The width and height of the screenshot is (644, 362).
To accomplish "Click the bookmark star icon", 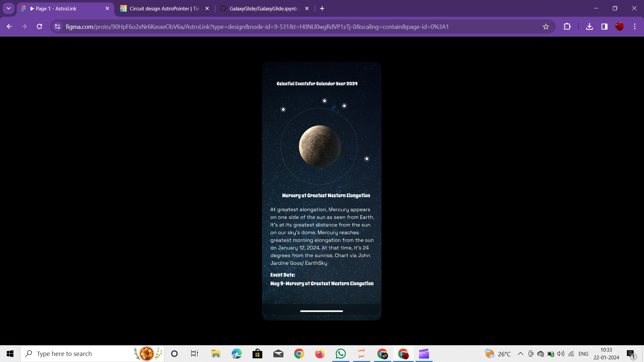I will (x=546, y=27).
